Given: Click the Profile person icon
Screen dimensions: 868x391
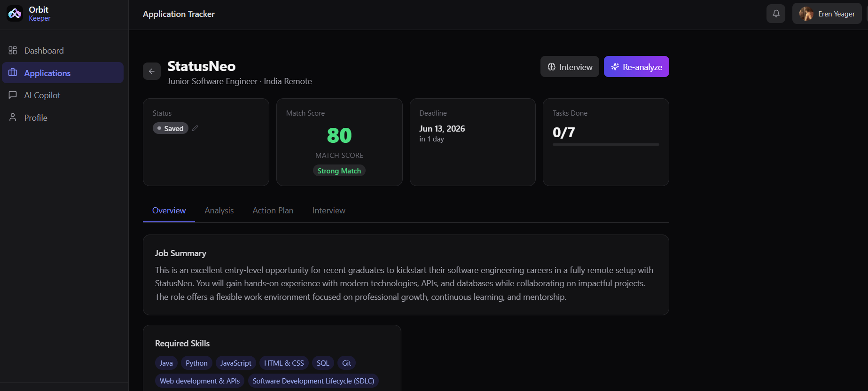Looking at the screenshot, I should 13,117.
